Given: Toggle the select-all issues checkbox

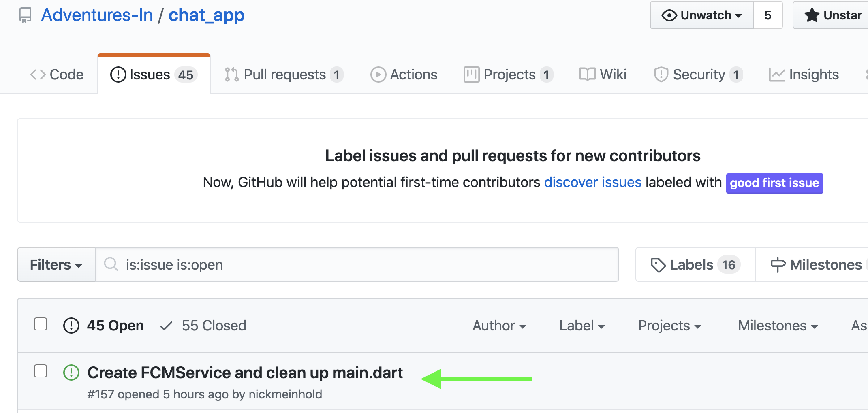Looking at the screenshot, I should (x=41, y=324).
